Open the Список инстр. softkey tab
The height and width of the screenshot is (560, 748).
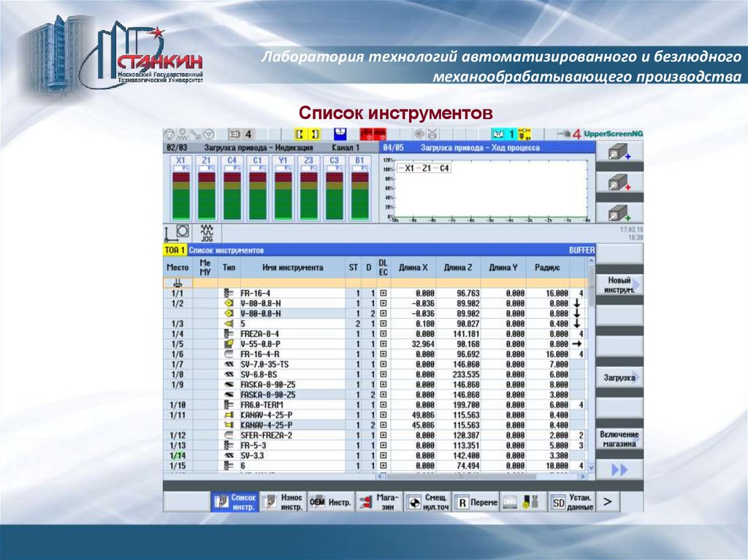234,502
